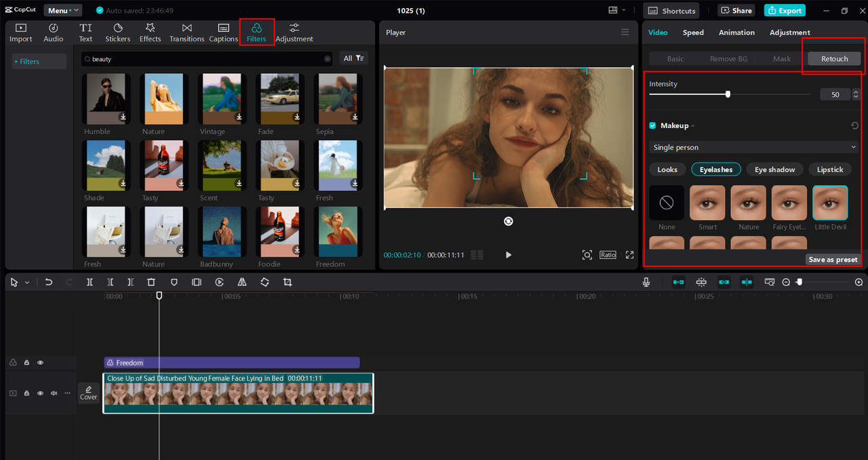
Task: Click the zoom-to-fit preview icon
Action: (x=587, y=255)
